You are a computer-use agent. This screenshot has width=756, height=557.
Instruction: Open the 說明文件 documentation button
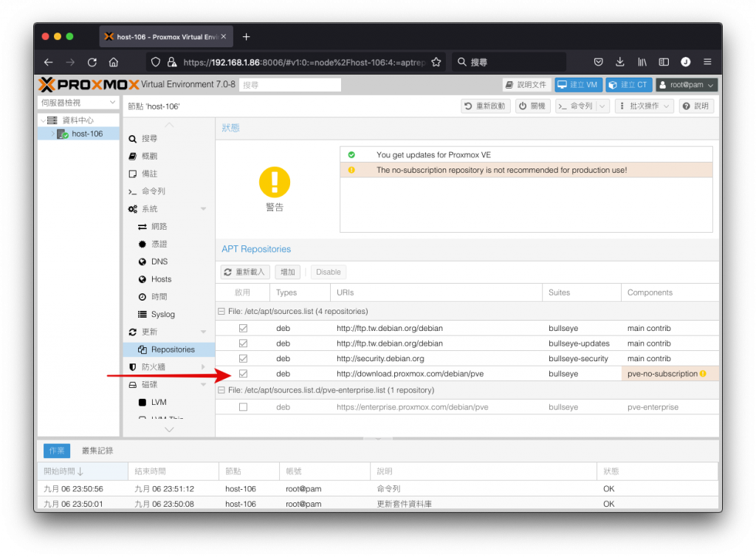point(526,84)
